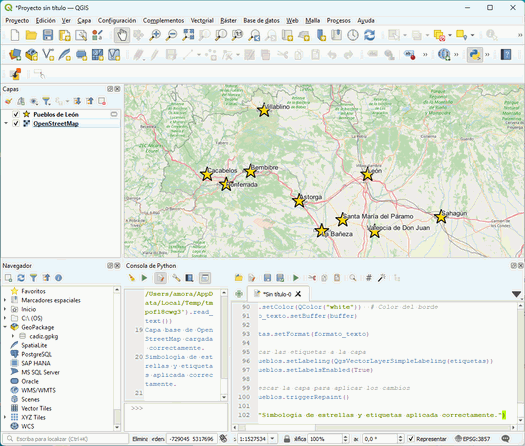The height and width of the screenshot is (446, 525).
Task: Open Layer Styling panel in Capas
Action: point(9,101)
